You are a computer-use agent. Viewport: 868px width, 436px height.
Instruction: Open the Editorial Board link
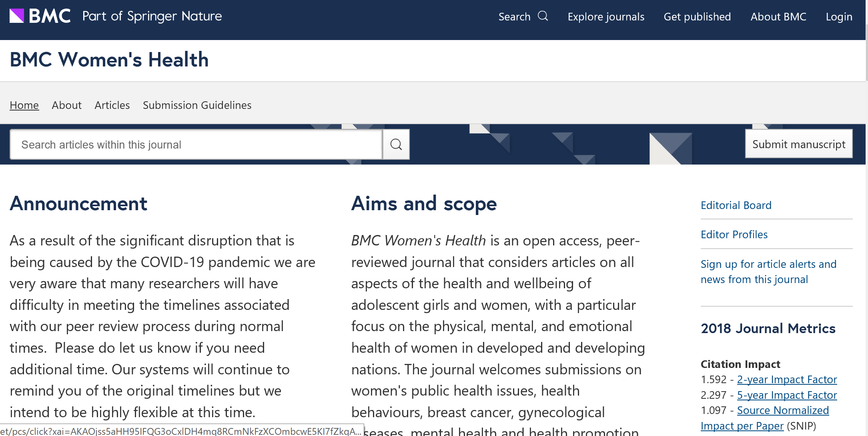pos(736,205)
